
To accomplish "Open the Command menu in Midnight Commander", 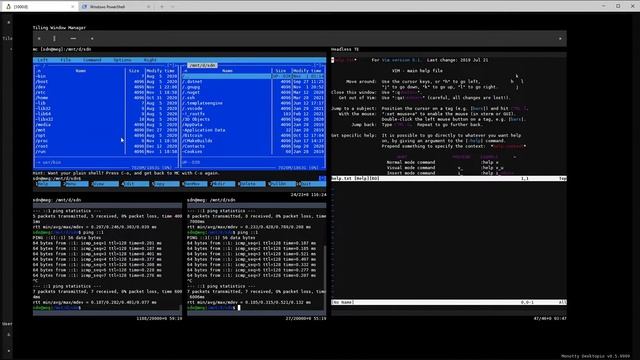I will tap(92, 60).
